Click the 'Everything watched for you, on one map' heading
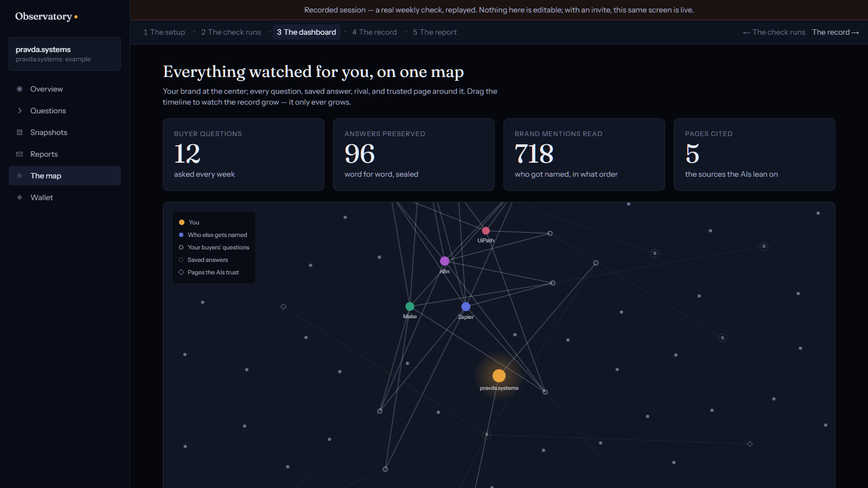 point(314,72)
